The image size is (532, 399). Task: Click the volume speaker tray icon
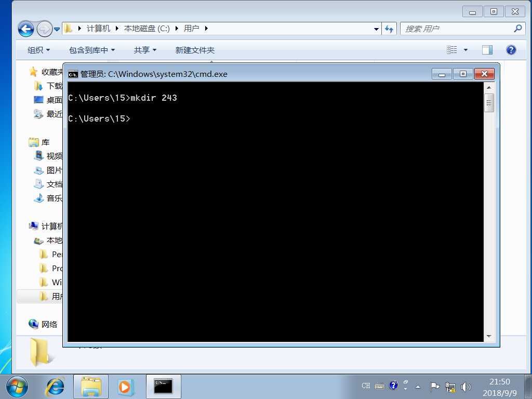[466, 387]
